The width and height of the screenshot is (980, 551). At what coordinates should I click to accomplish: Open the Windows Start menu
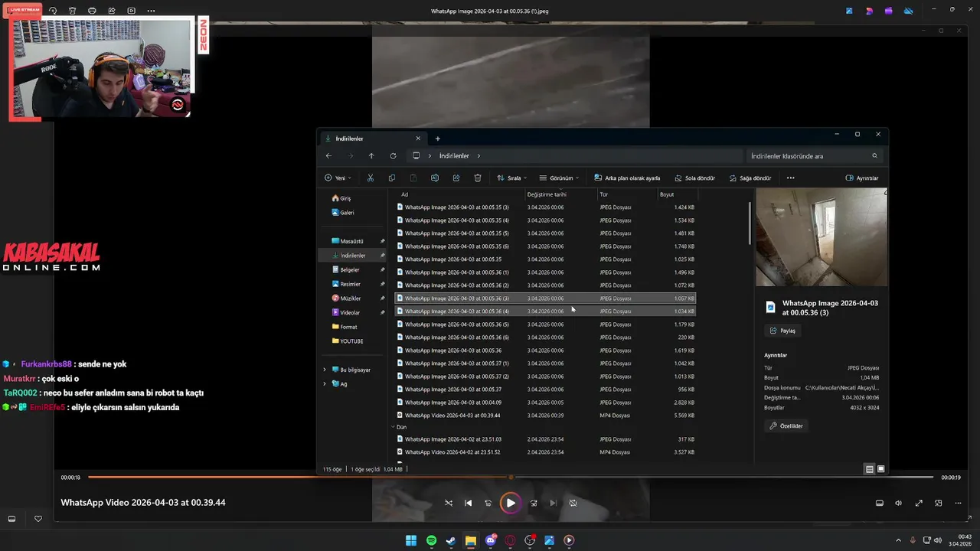(x=411, y=540)
